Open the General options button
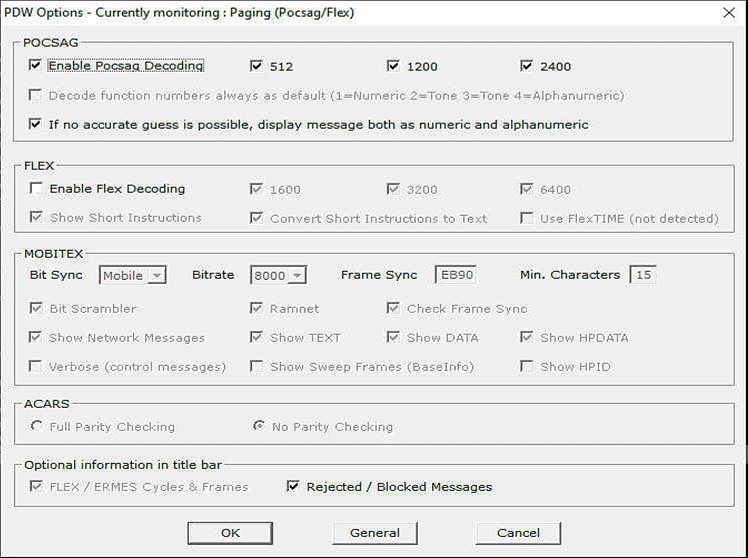 (x=375, y=533)
